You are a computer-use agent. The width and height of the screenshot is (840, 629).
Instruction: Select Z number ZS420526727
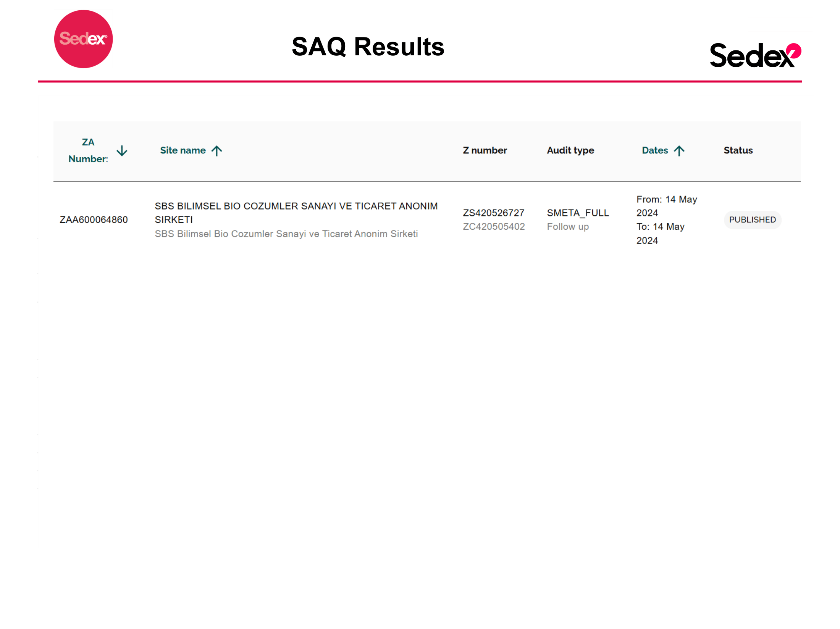493,213
